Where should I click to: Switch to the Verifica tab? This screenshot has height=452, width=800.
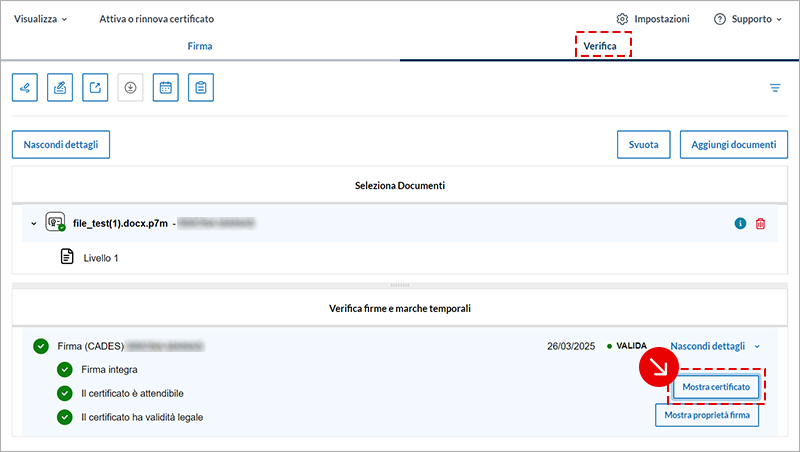(x=603, y=46)
